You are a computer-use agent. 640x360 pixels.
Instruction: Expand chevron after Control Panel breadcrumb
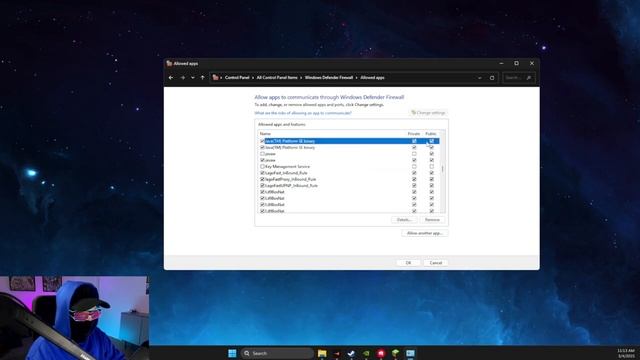pos(253,78)
